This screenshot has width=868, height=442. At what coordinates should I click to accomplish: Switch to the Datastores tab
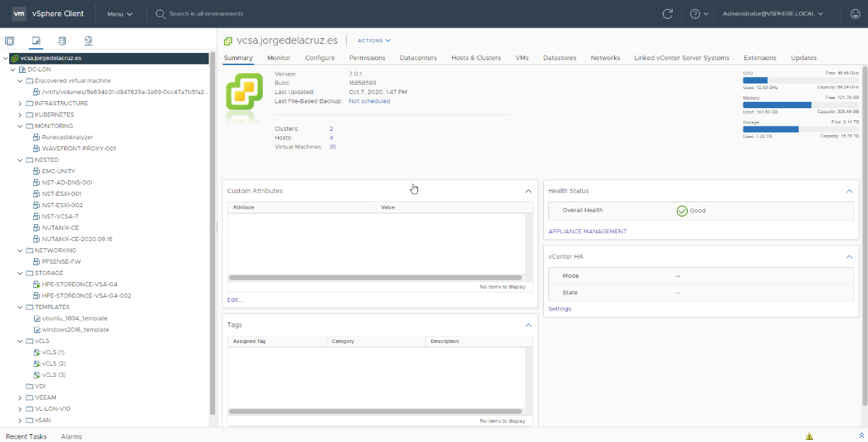[x=560, y=58]
